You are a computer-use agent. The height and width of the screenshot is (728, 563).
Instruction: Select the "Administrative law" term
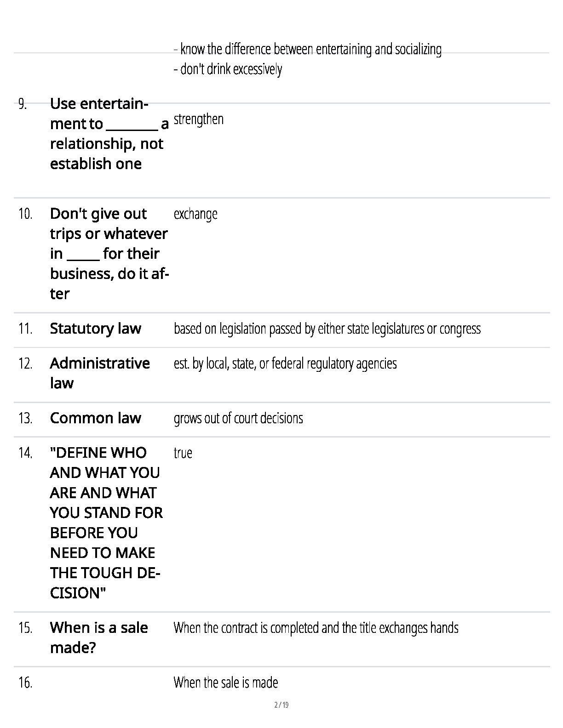click(x=100, y=373)
